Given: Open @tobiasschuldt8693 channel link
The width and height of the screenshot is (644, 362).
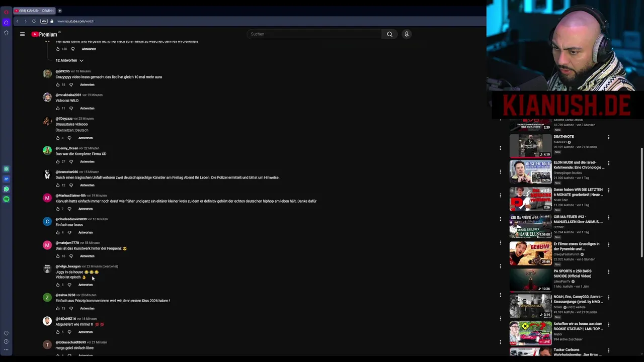Looking at the screenshot, I should click(70, 342).
